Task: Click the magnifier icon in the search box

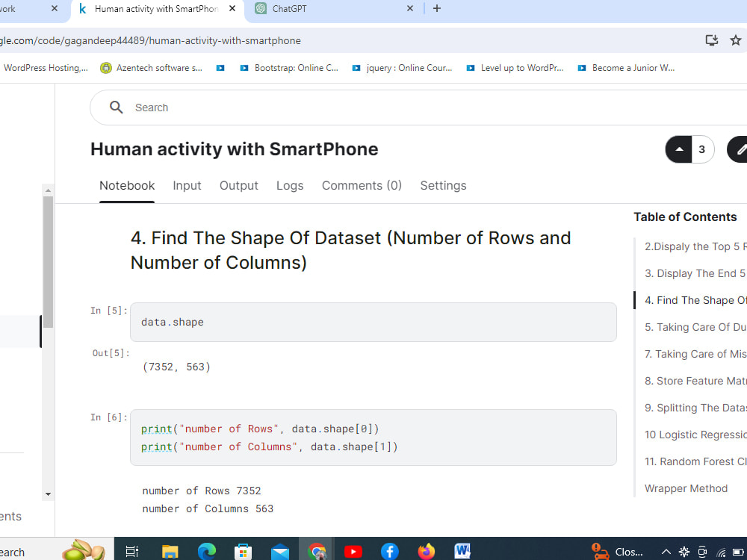Action: tap(117, 107)
